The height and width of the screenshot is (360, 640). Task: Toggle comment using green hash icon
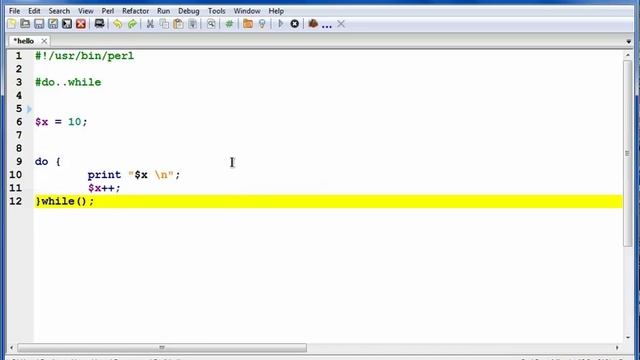click(229, 24)
